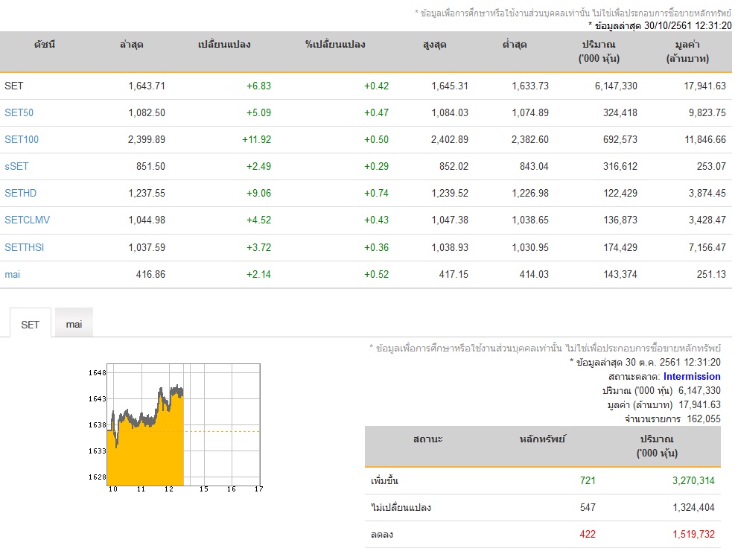Click the 721 advancing securities count
This screenshot has height=560, width=735.
pyautogui.click(x=588, y=480)
